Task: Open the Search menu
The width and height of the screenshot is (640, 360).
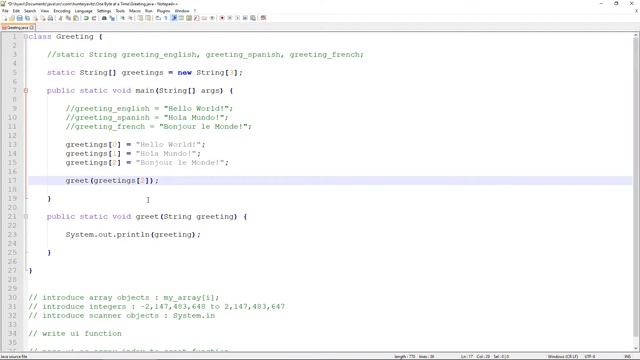Action: pos(30,11)
